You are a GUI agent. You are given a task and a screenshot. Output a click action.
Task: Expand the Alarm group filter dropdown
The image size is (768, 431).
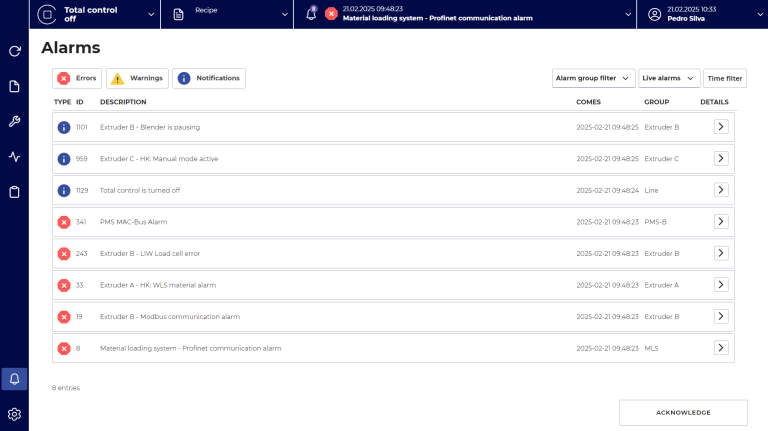(x=593, y=78)
